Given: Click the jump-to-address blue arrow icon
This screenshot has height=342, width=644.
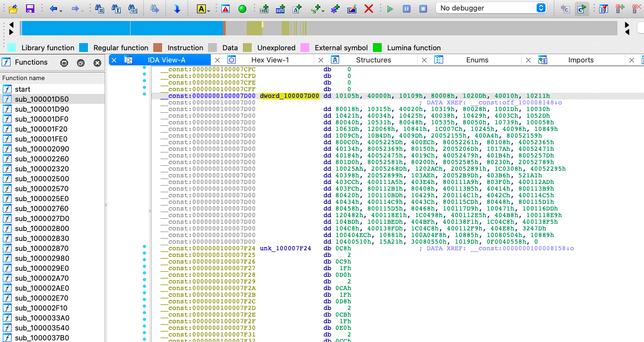Looking at the screenshot, I should (x=177, y=8).
